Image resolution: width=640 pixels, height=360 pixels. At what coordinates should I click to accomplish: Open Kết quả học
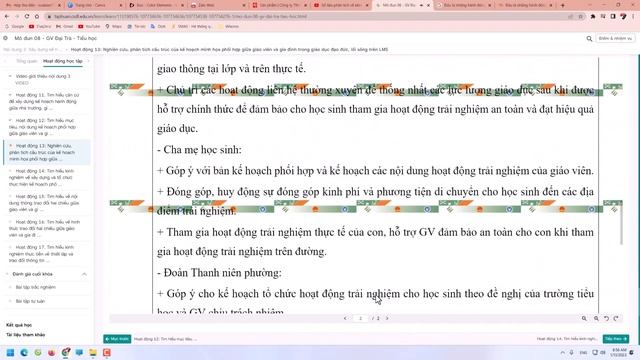click(19, 325)
